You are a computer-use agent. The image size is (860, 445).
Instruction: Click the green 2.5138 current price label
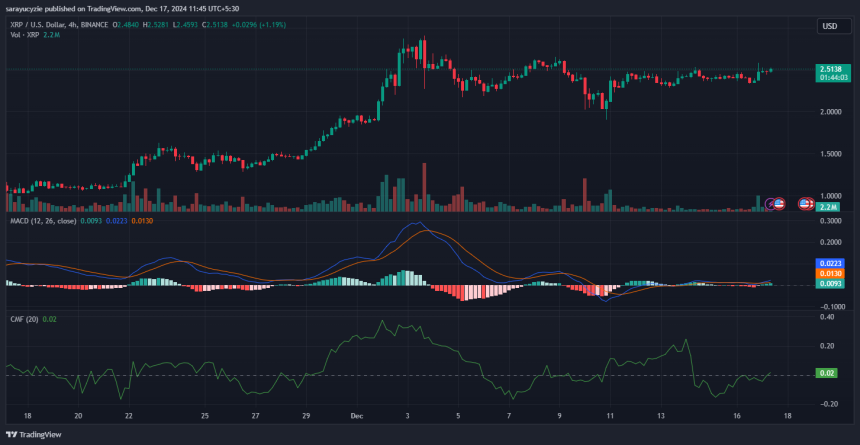830,70
